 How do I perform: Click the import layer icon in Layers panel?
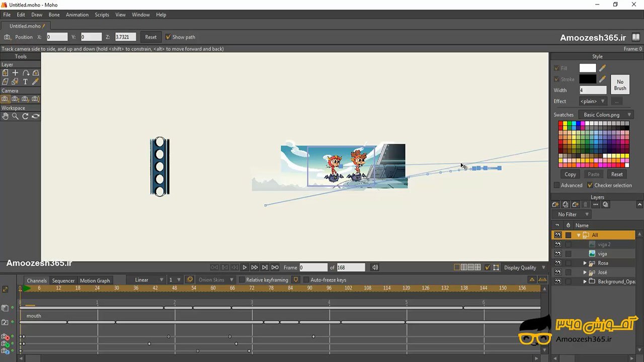pos(575,205)
